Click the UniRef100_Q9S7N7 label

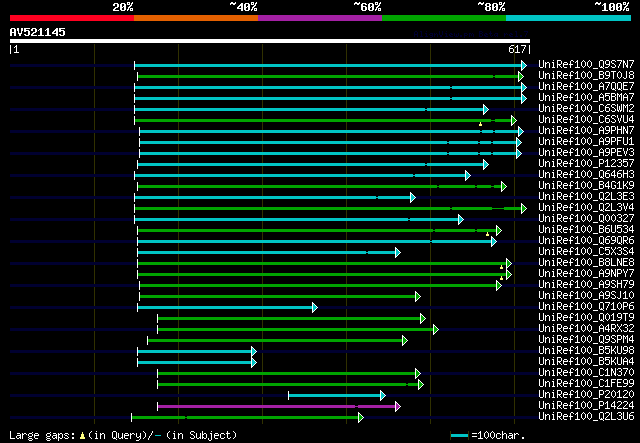[586, 64]
